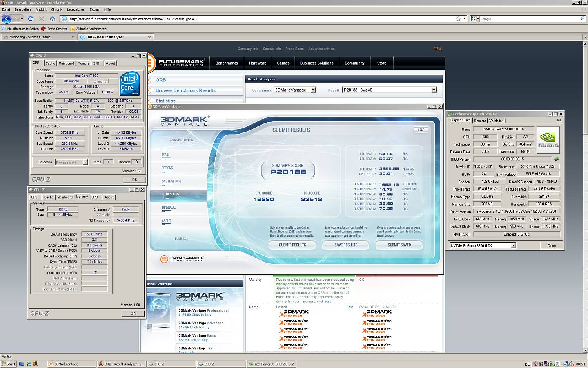Click the Google search magnifier icon
This screenshot has width=588, height=368.
point(582,19)
